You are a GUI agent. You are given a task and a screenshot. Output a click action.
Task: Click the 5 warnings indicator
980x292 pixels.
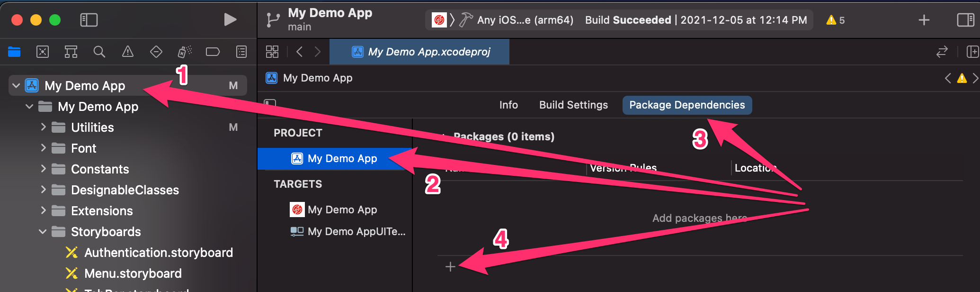tap(835, 20)
